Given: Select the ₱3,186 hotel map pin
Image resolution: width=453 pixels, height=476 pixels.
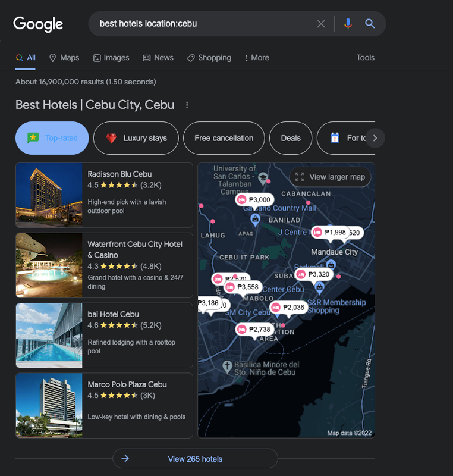Looking at the screenshot, I should coord(209,303).
